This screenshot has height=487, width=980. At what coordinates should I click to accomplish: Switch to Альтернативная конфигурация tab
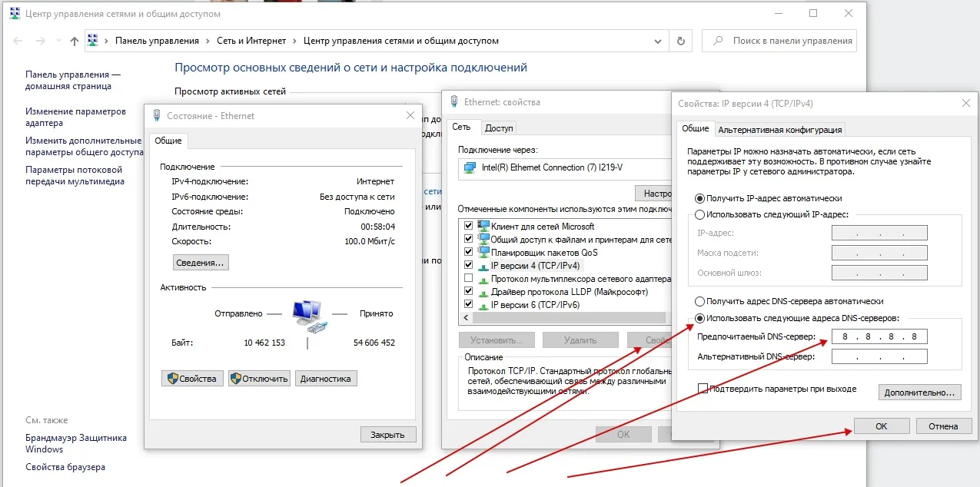click(780, 130)
